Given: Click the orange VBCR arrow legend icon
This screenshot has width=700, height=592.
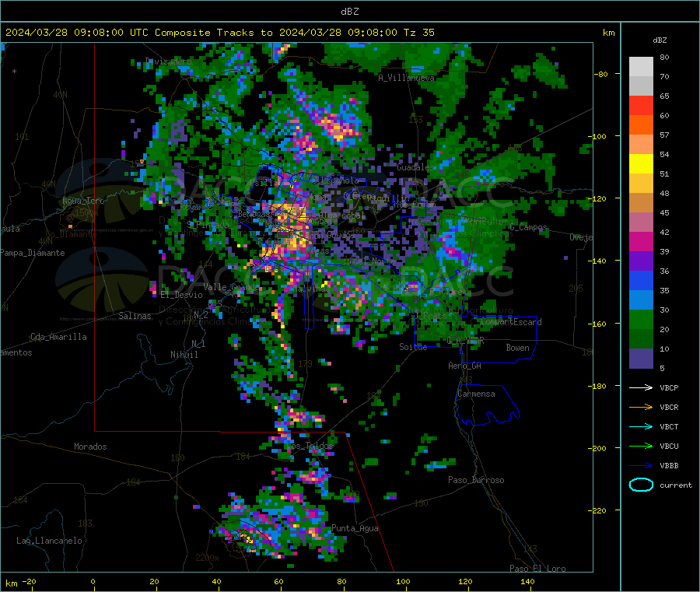Looking at the screenshot, I should coord(641,407).
